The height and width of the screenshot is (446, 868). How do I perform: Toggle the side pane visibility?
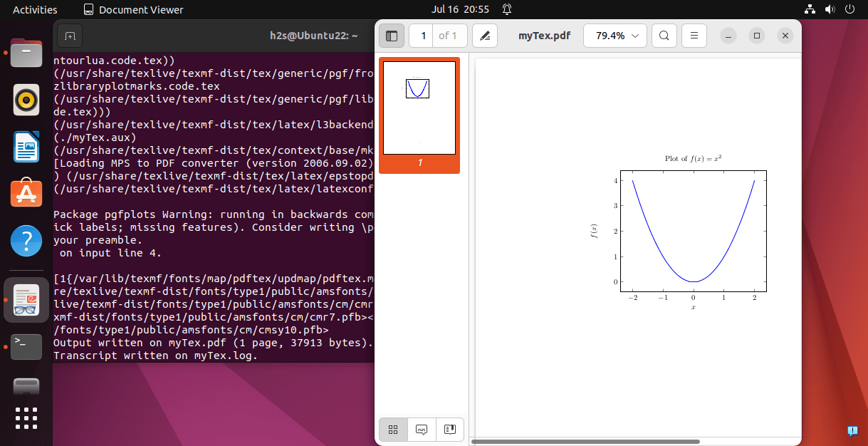coord(391,35)
